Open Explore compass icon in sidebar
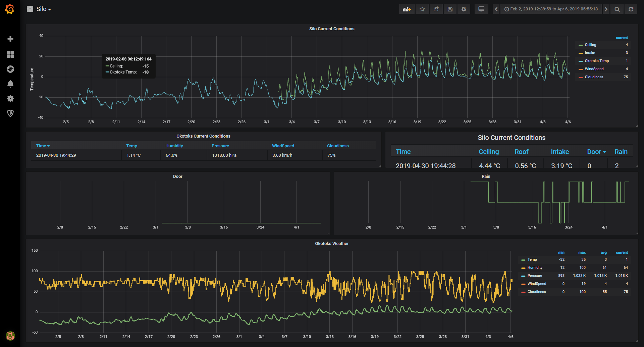This screenshot has width=644, height=347. [x=10, y=69]
